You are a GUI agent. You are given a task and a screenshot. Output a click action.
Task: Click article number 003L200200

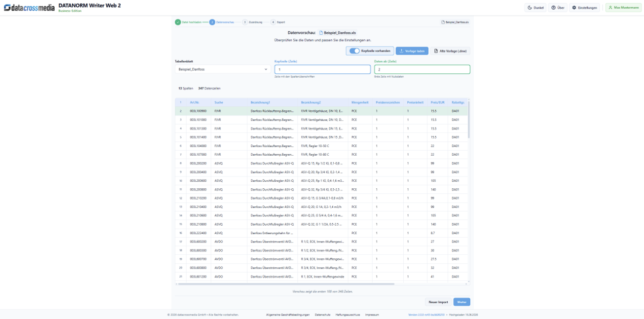point(198,163)
